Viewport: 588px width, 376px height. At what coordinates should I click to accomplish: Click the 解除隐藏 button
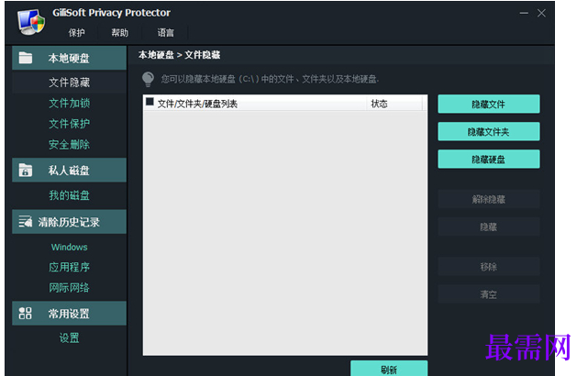coord(489,199)
